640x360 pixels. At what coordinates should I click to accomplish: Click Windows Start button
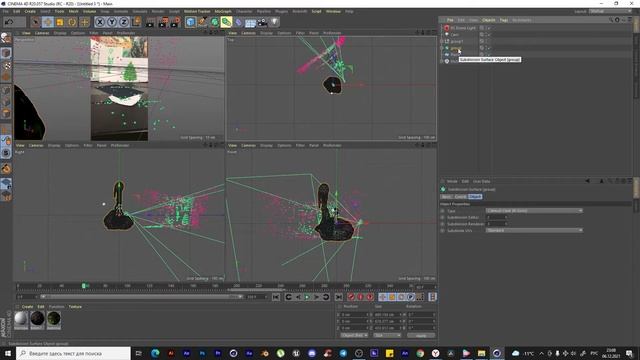pyautogui.click(x=8, y=353)
